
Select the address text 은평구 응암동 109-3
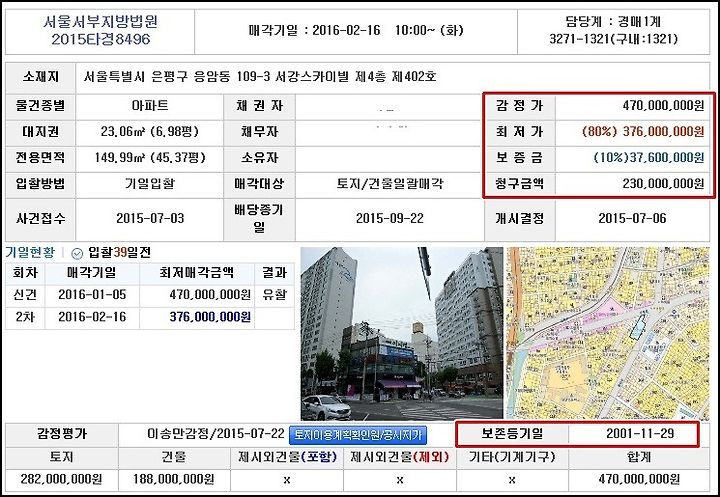pos(211,76)
